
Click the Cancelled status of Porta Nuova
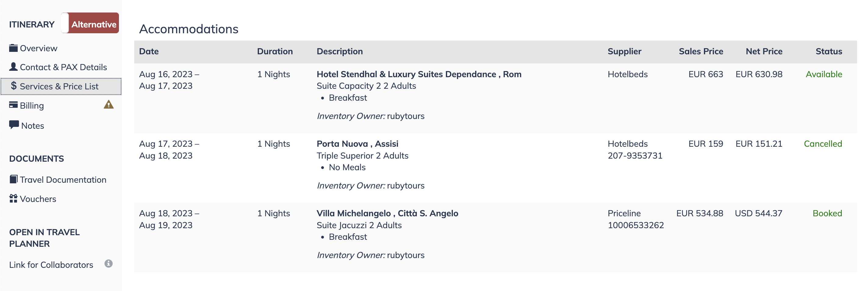pos(823,144)
